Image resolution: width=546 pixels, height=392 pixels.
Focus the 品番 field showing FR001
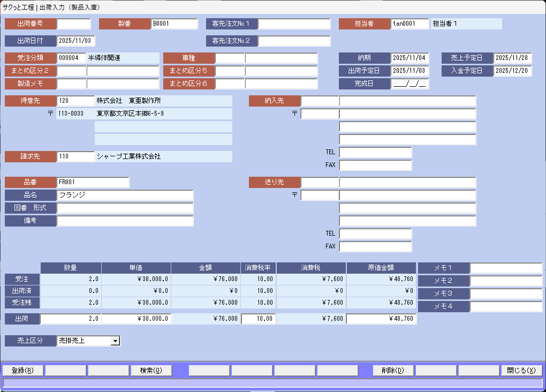(93, 182)
